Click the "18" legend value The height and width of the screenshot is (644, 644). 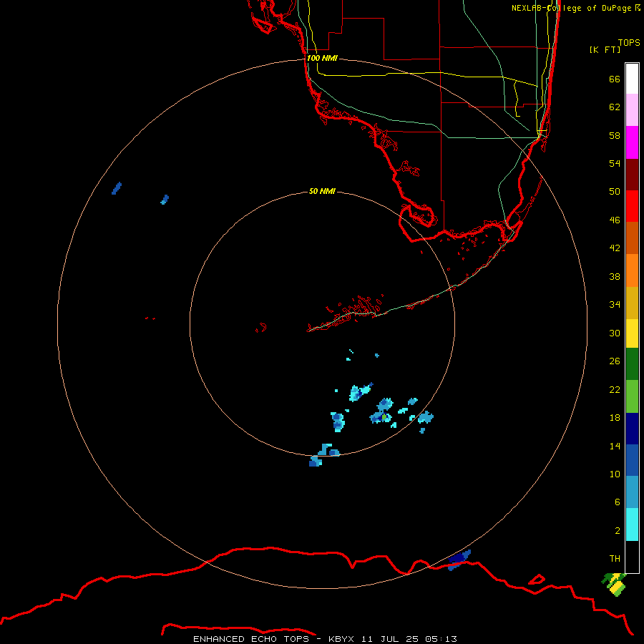[615, 418]
